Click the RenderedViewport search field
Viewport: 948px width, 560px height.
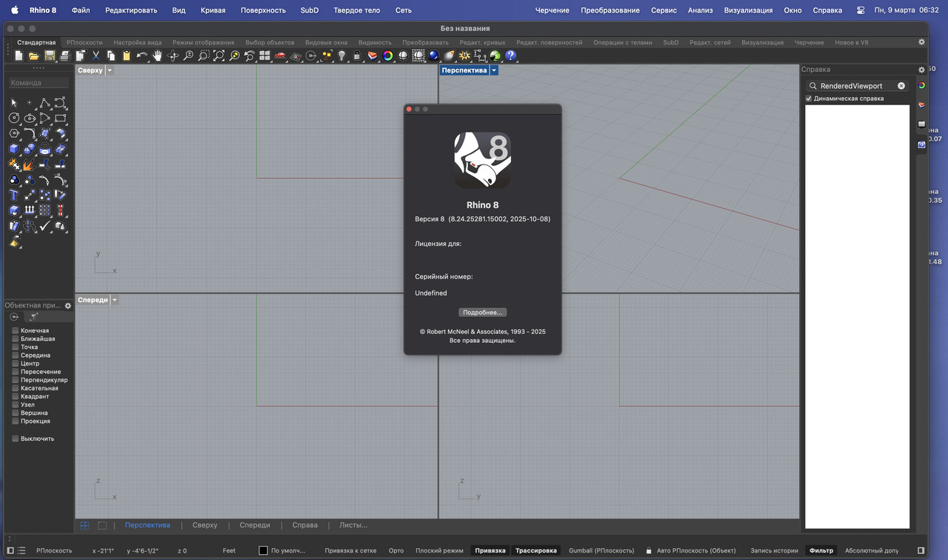tap(857, 86)
